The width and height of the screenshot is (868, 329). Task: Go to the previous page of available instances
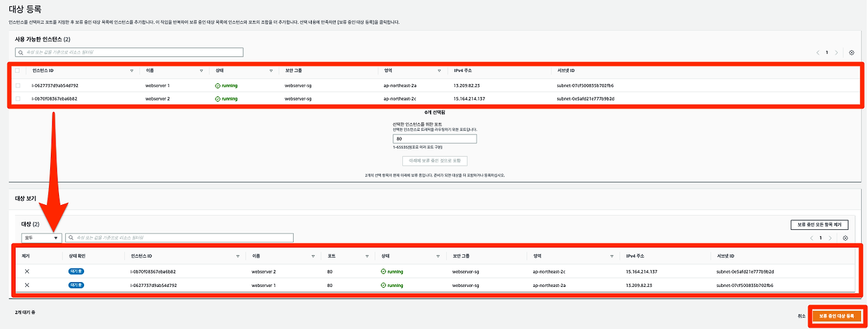coord(818,52)
